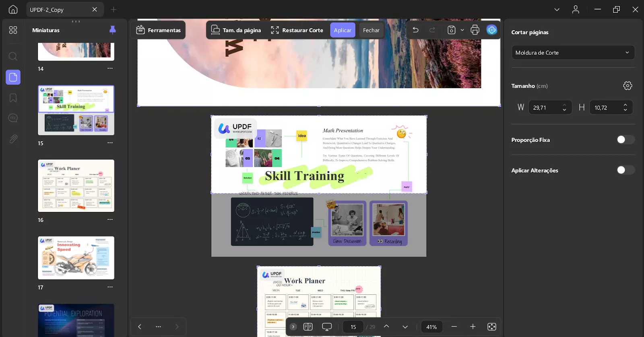Go back with the bottom left arrow
The image size is (644, 337).
pos(139,327)
